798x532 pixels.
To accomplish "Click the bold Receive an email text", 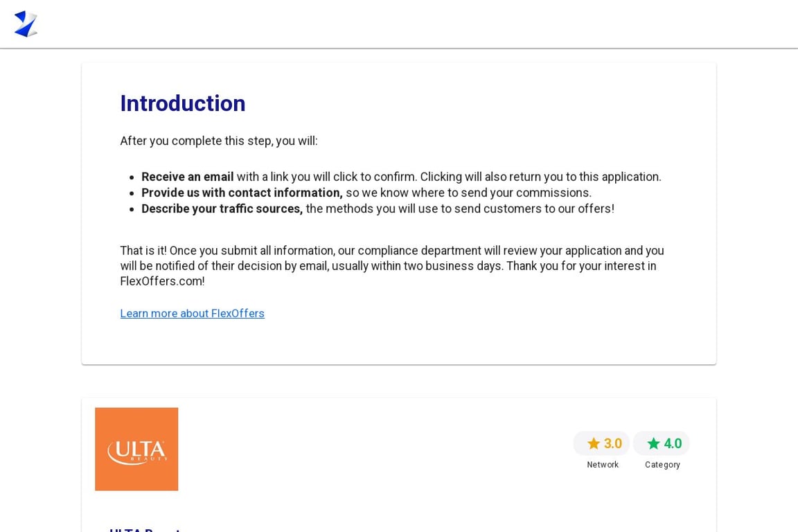I will point(186,177).
